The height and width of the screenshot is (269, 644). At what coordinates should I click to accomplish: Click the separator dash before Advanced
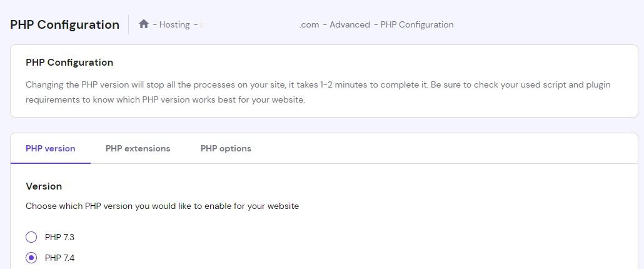[325, 25]
